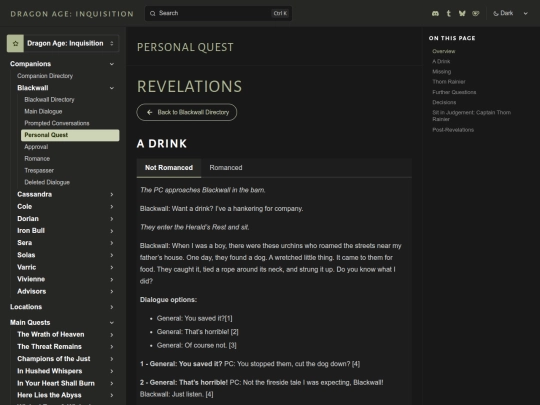The height and width of the screenshot is (405, 540).
Task: Open Approval page in sidebar
Action: pyautogui.click(x=36, y=147)
